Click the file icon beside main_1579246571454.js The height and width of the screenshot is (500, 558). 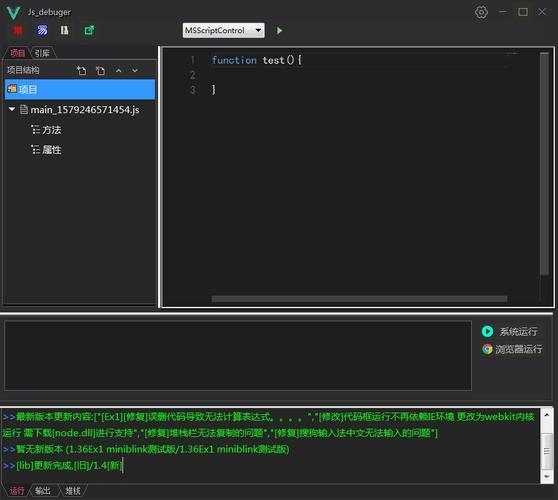(24, 109)
